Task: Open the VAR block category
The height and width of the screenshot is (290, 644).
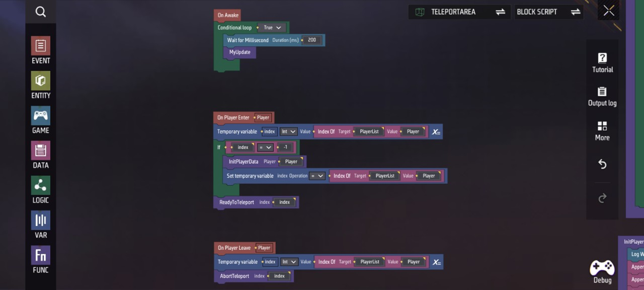Action: [x=41, y=225]
